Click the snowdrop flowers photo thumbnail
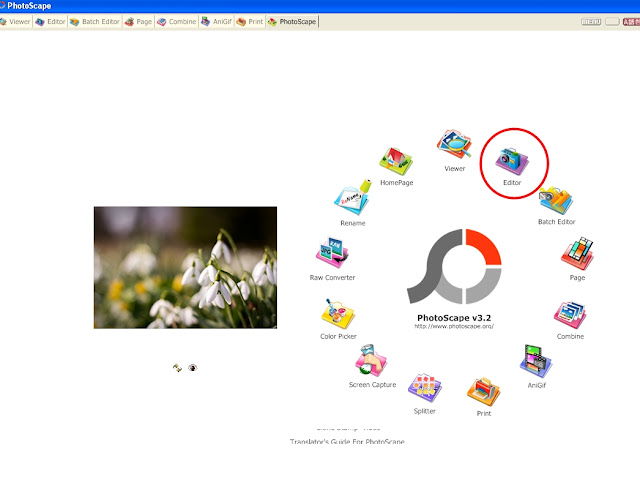Viewport: 640px width, 488px height. point(185,267)
